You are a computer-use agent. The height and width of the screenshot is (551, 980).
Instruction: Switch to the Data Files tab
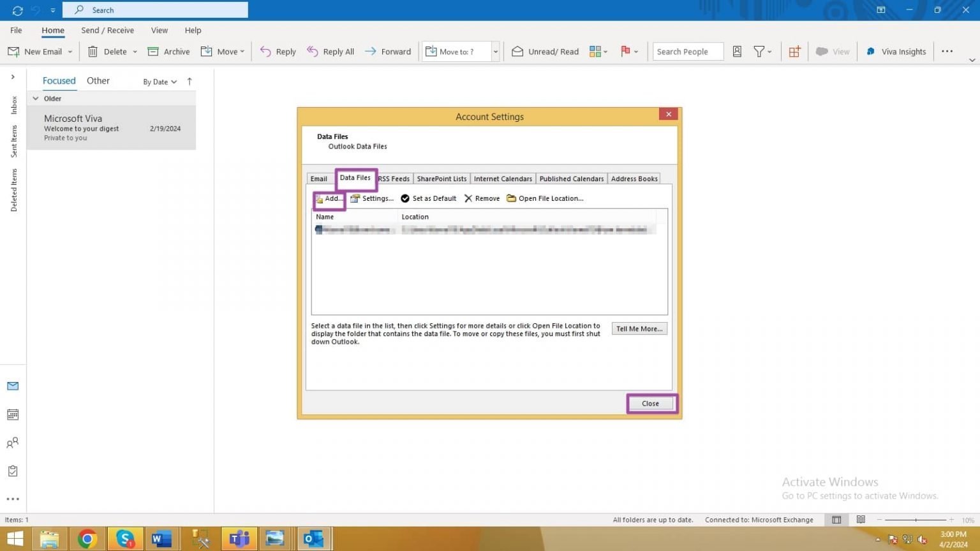tap(355, 179)
